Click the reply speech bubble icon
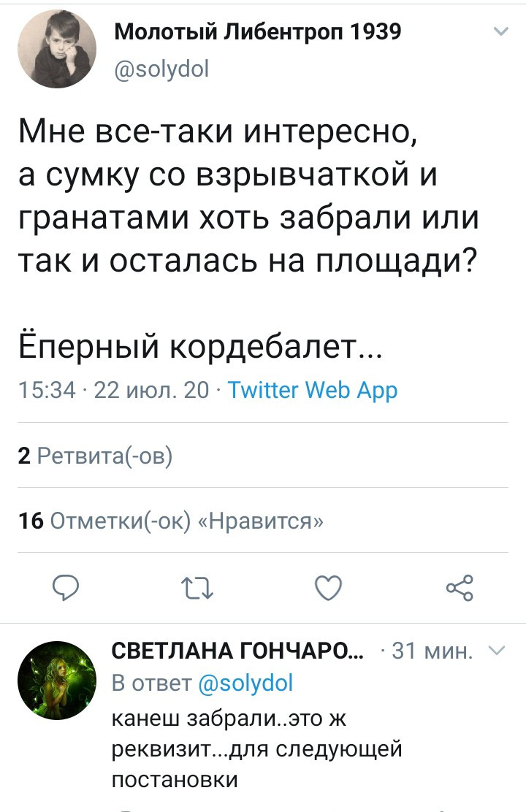This screenshot has width=526, height=812. click(67, 586)
